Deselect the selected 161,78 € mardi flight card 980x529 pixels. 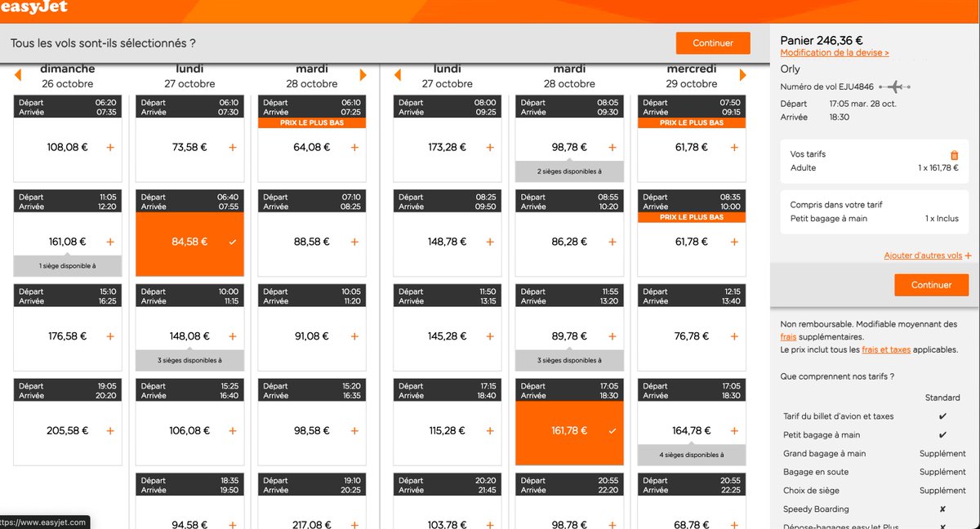[x=569, y=431]
